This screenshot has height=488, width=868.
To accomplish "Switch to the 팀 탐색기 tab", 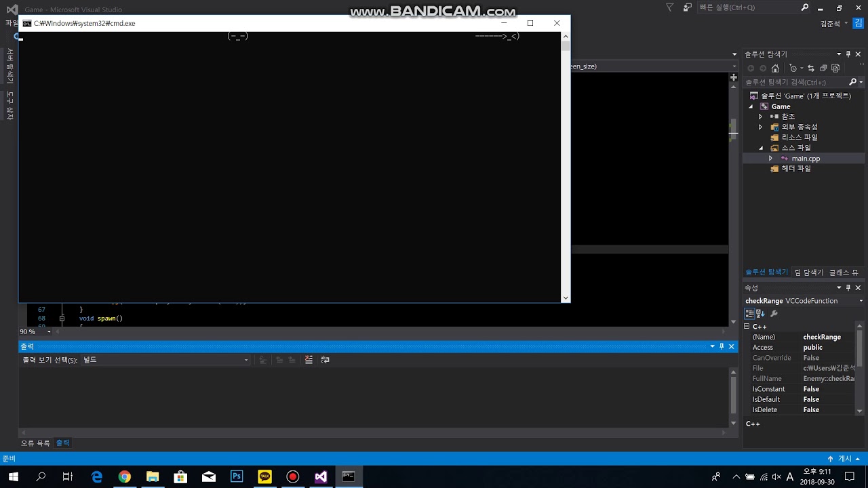I will [x=809, y=272].
